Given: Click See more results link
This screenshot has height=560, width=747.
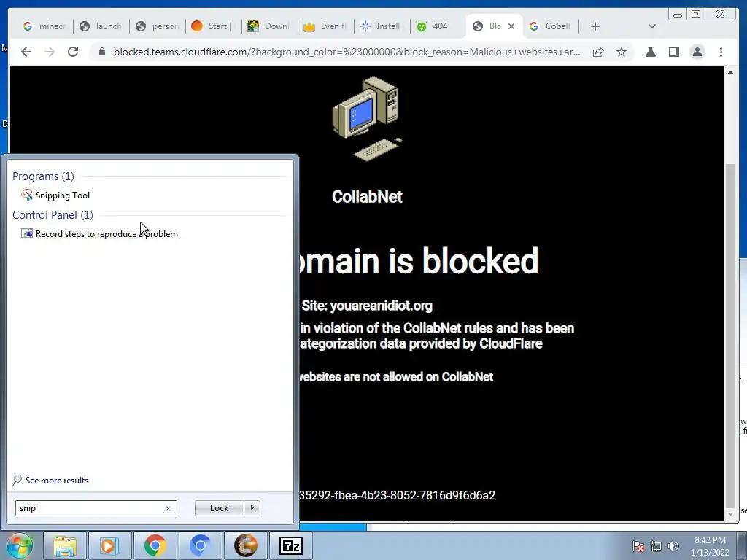Looking at the screenshot, I should click(x=50, y=481).
